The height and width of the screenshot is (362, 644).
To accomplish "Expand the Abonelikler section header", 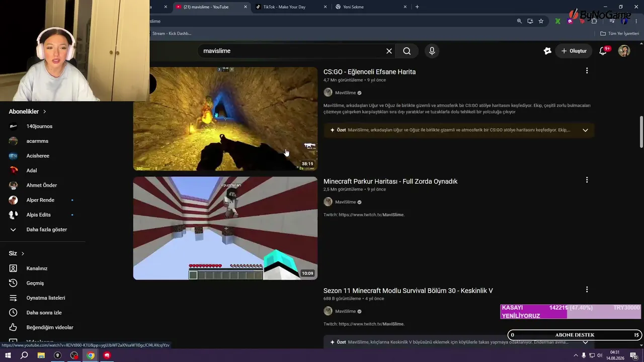I will pos(28,112).
